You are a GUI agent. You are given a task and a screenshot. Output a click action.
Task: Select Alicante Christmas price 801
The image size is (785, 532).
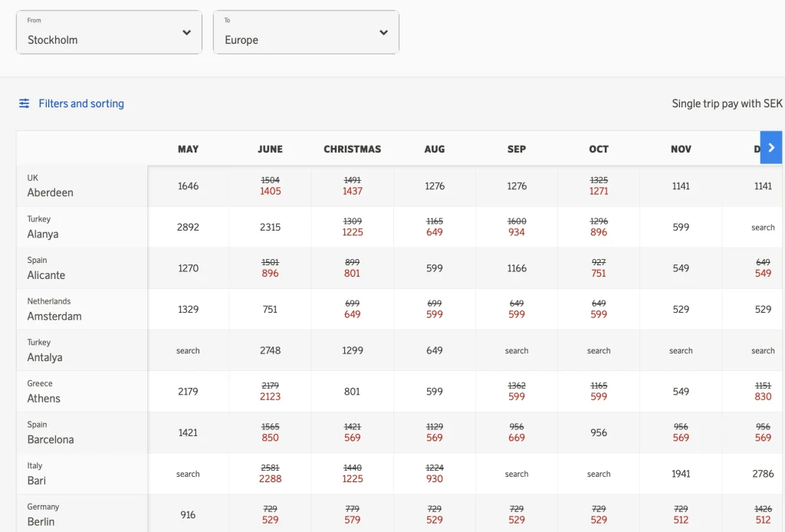pyautogui.click(x=353, y=273)
